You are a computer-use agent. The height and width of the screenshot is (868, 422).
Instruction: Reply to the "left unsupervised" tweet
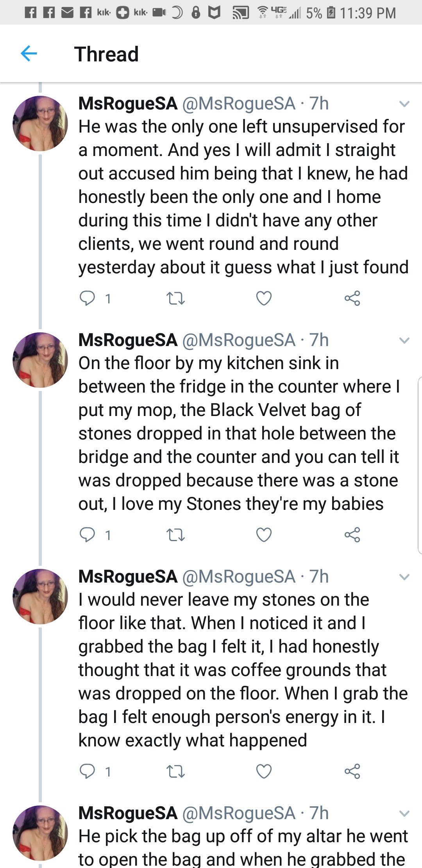pyautogui.click(x=87, y=298)
